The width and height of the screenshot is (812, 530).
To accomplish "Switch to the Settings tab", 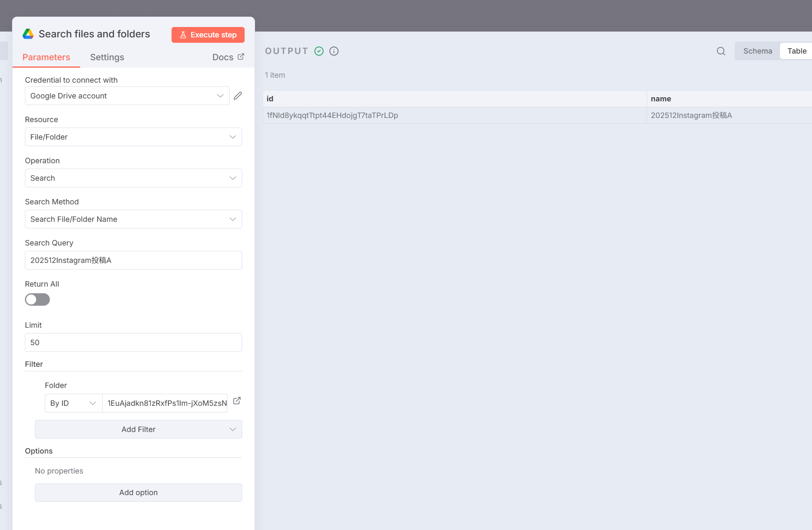I will tap(107, 57).
